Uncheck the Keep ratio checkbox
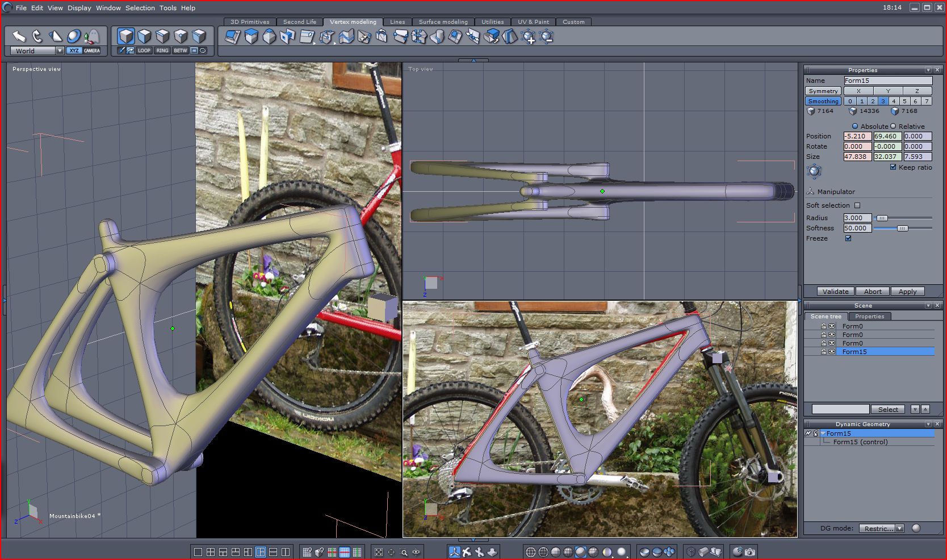 pyautogui.click(x=893, y=167)
